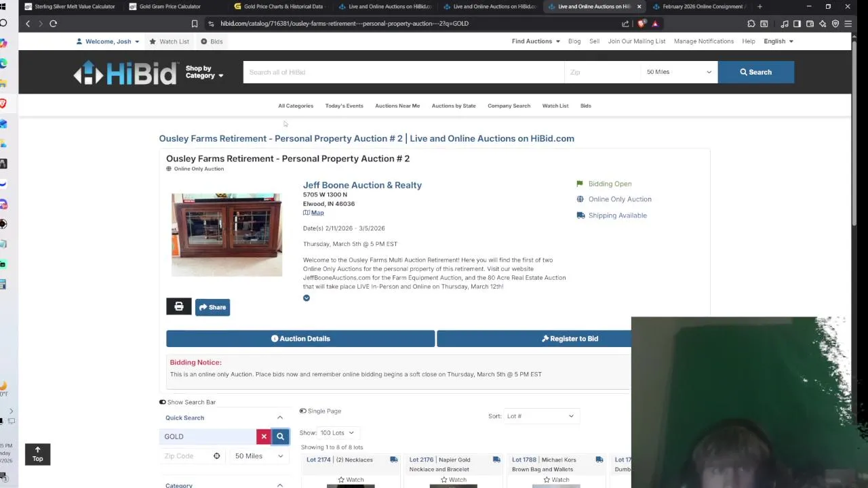
Task: Click the shipping truck icon on Lot 2174
Action: (x=393, y=460)
